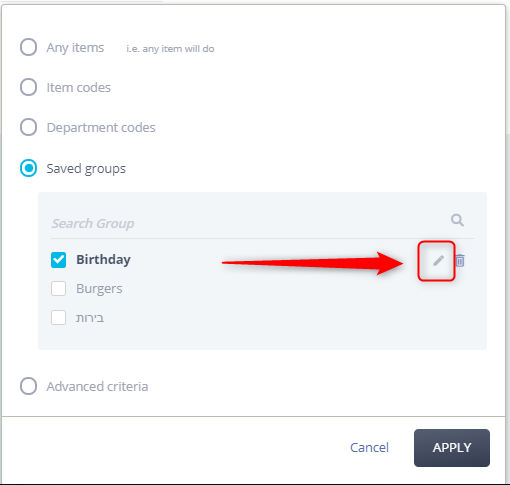Click the search magnifier icon
Screen dimensions: 510x485
click(x=457, y=220)
